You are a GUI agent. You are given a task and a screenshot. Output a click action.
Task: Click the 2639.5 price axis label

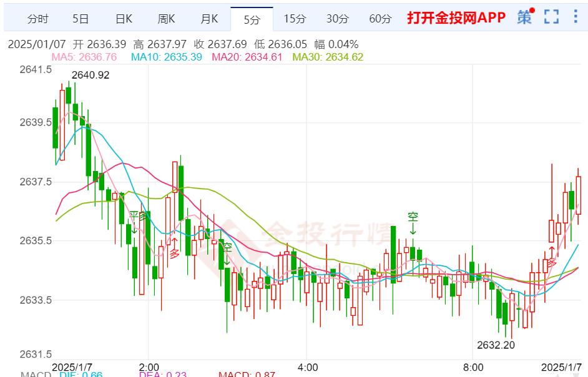pyautogui.click(x=36, y=122)
